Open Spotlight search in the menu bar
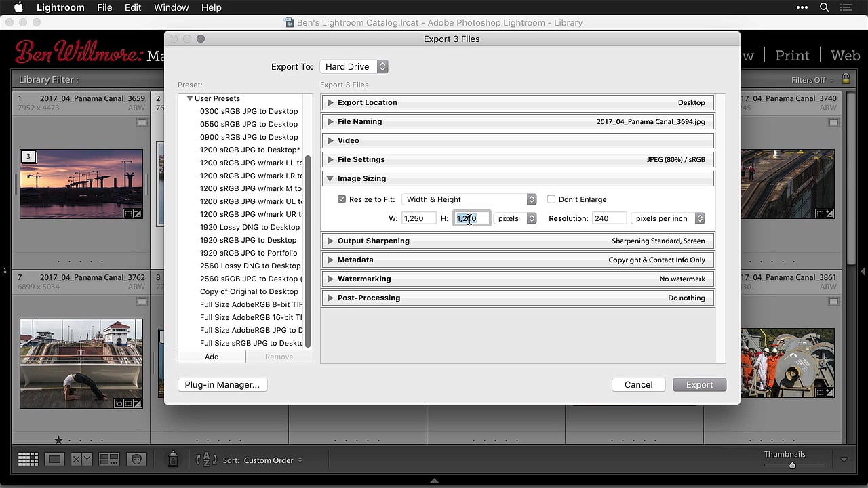Viewport: 868px width, 488px height. [x=825, y=7]
